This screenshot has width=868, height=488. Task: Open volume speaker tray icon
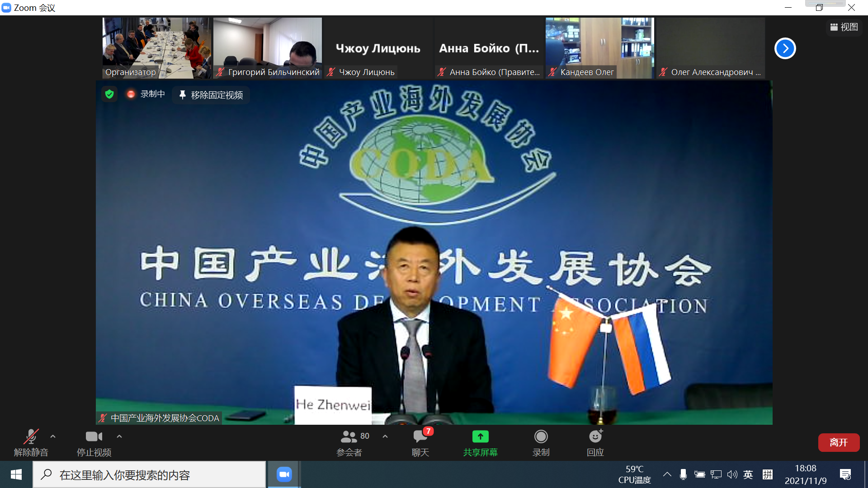click(732, 474)
